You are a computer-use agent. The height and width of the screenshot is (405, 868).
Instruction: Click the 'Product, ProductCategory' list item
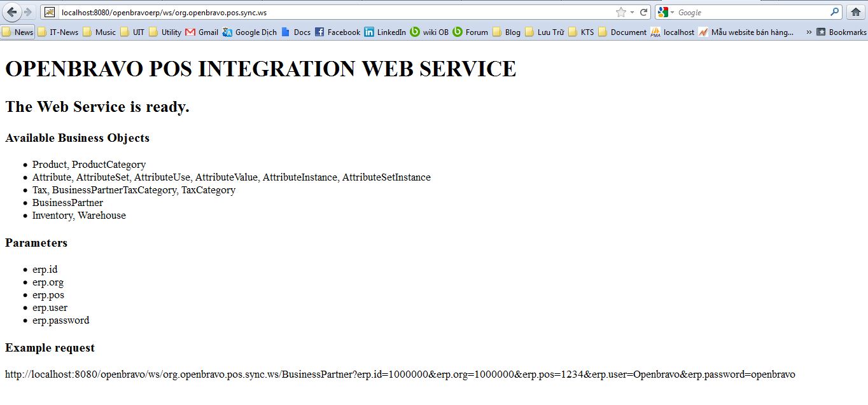[x=89, y=165]
